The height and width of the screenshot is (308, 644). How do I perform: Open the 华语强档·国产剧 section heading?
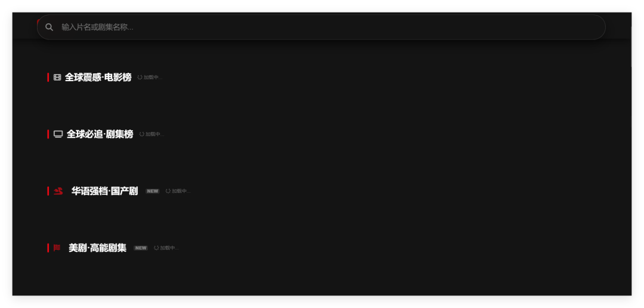click(105, 191)
